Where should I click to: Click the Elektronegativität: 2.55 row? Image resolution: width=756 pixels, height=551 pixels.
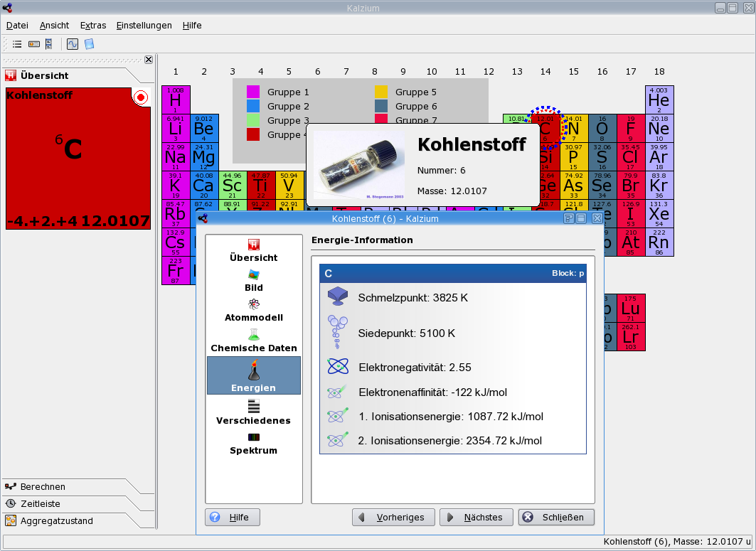[453, 368]
